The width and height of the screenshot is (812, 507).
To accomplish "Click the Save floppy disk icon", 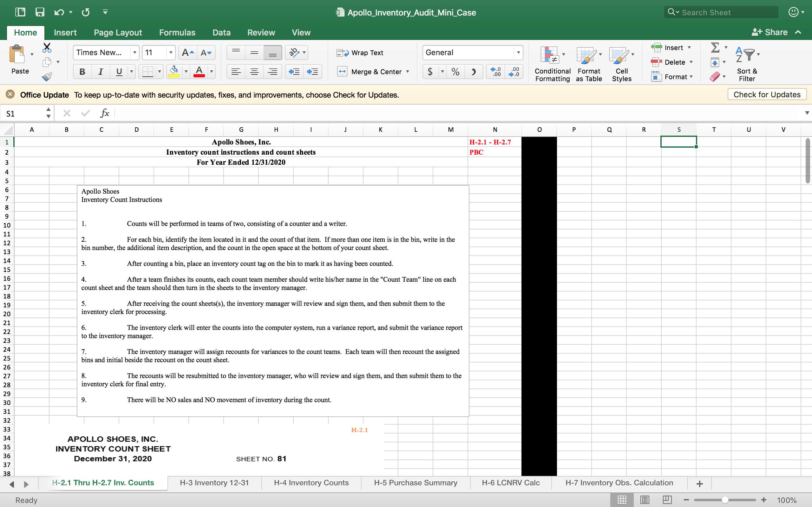I will click(40, 12).
